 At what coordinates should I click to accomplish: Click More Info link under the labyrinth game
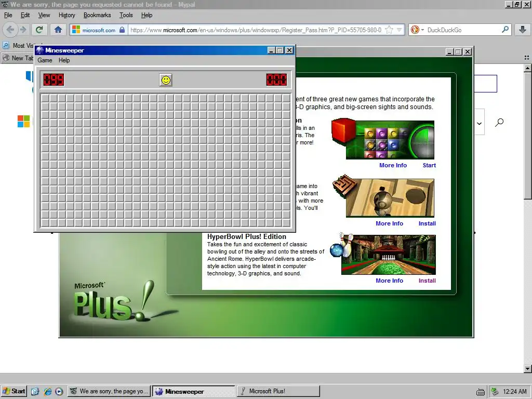pyautogui.click(x=389, y=223)
